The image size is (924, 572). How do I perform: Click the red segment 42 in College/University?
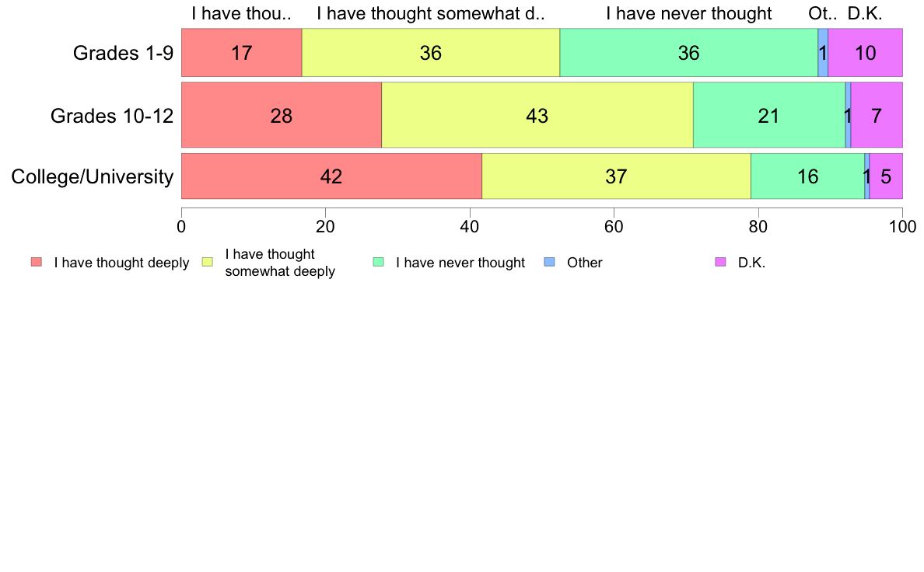pos(332,176)
